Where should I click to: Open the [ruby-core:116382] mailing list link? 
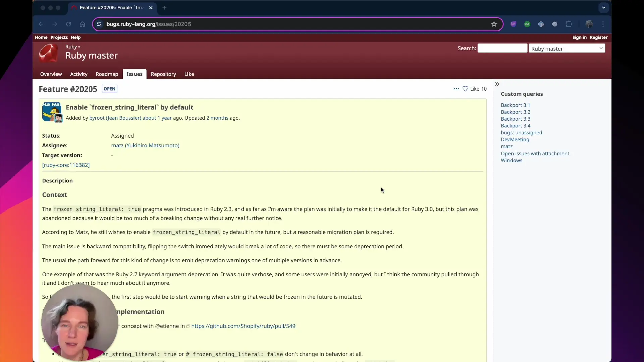[66, 165]
